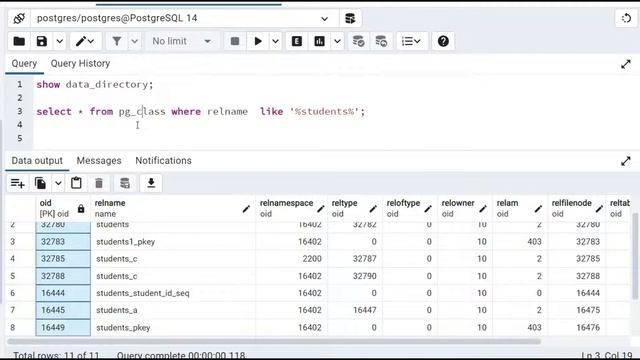This screenshot has width=640, height=360.
Task: Click the oid column header
Action: [x=63, y=209]
